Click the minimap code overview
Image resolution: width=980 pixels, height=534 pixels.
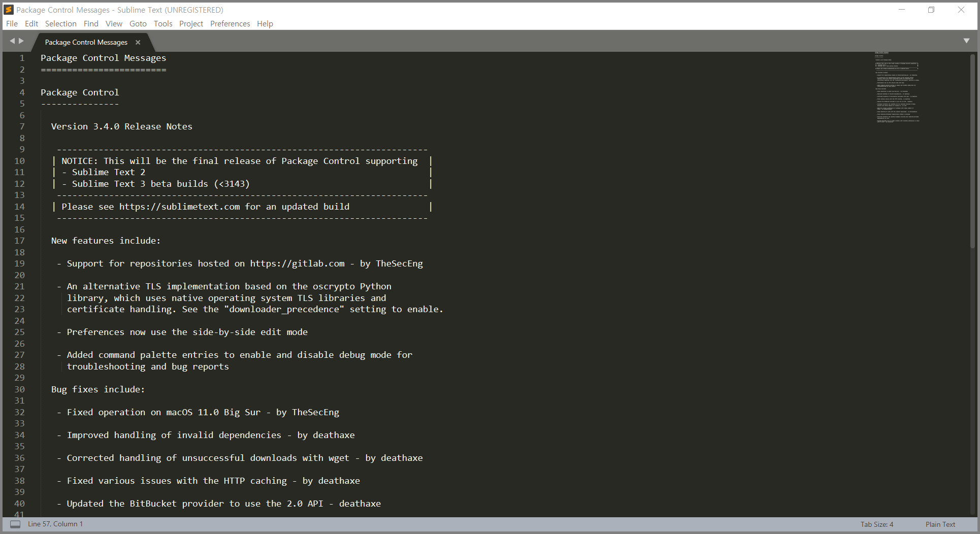[x=897, y=87]
